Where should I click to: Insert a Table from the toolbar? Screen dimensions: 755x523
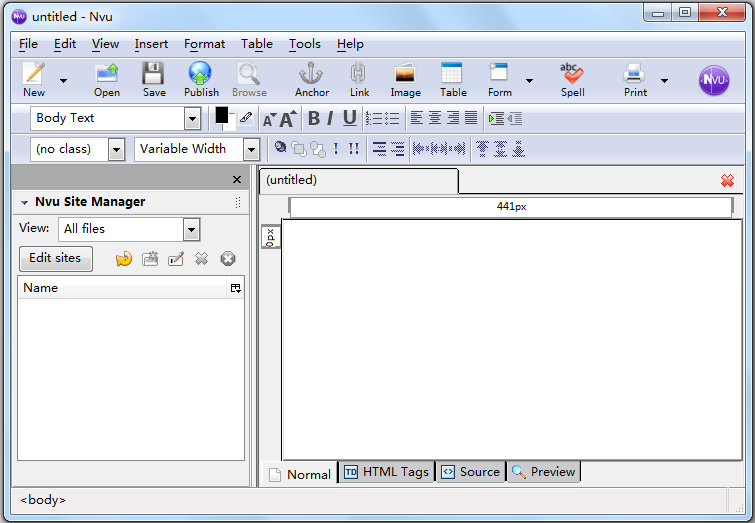(452, 75)
